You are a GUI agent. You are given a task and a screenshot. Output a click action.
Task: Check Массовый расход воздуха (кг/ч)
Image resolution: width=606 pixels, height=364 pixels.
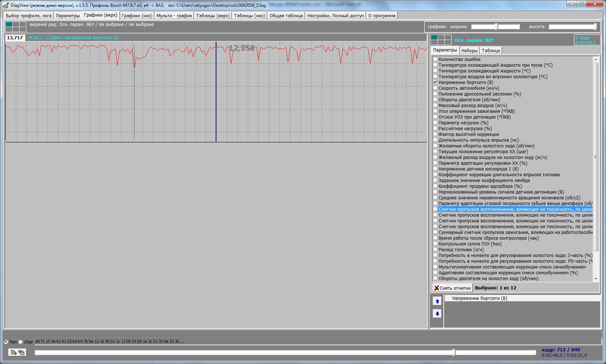point(435,105)
